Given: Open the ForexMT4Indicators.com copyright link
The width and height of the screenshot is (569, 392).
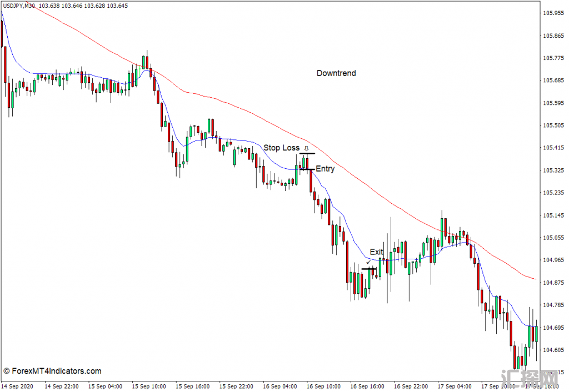Looking at the screenshot, I should [52, 371].
